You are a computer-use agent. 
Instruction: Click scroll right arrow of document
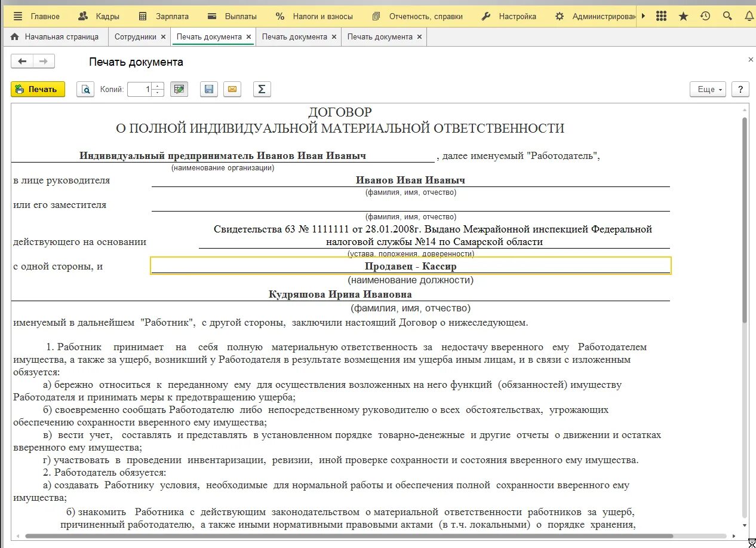(734, 536)
